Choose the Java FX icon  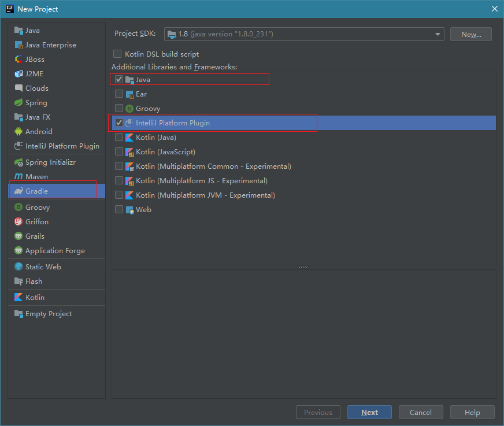tap(18, 117)
